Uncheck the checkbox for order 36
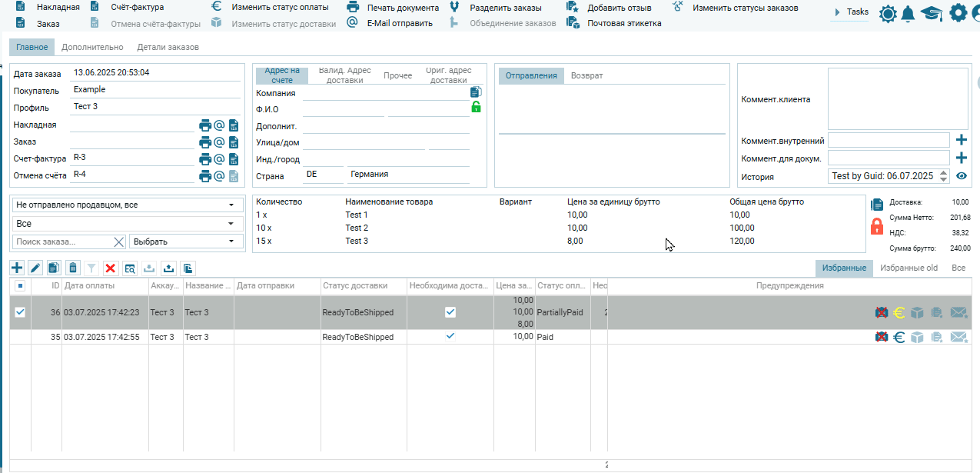980x473 pixels. [20, 312]
